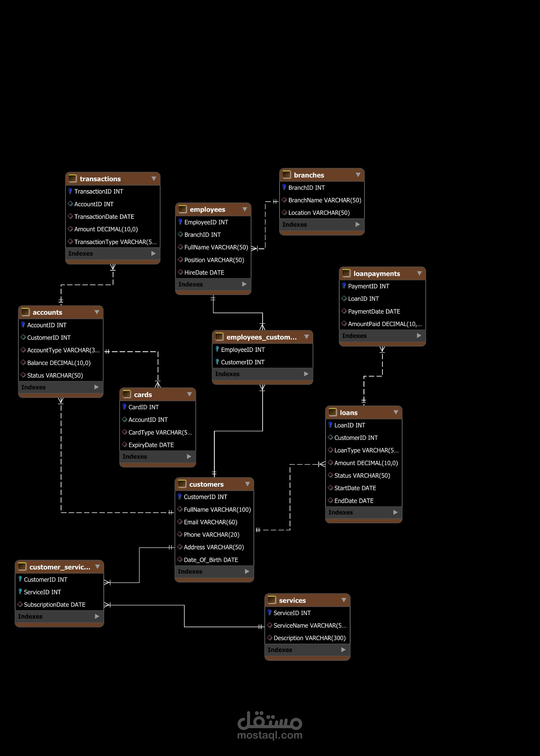
Task: Expand Indexes section of loans table
Action: click(395, 512)
